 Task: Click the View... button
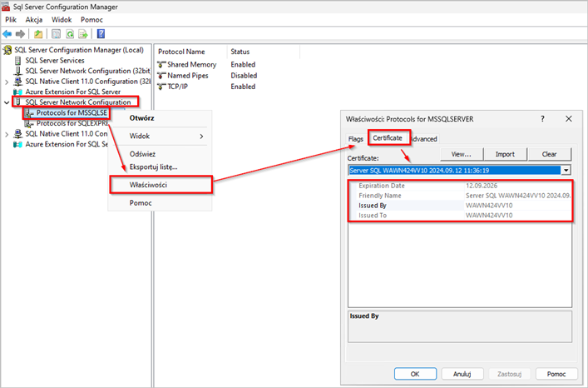pos(462,154)
